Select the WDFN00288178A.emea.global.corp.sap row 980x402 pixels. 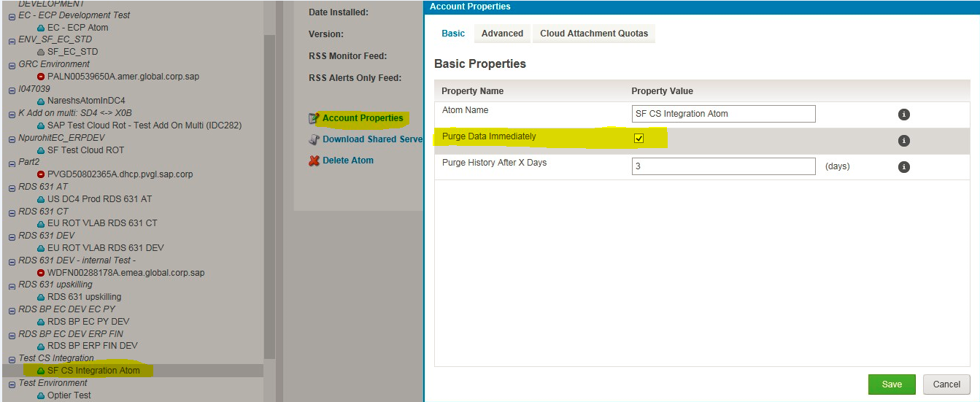(x=126, y=272)
